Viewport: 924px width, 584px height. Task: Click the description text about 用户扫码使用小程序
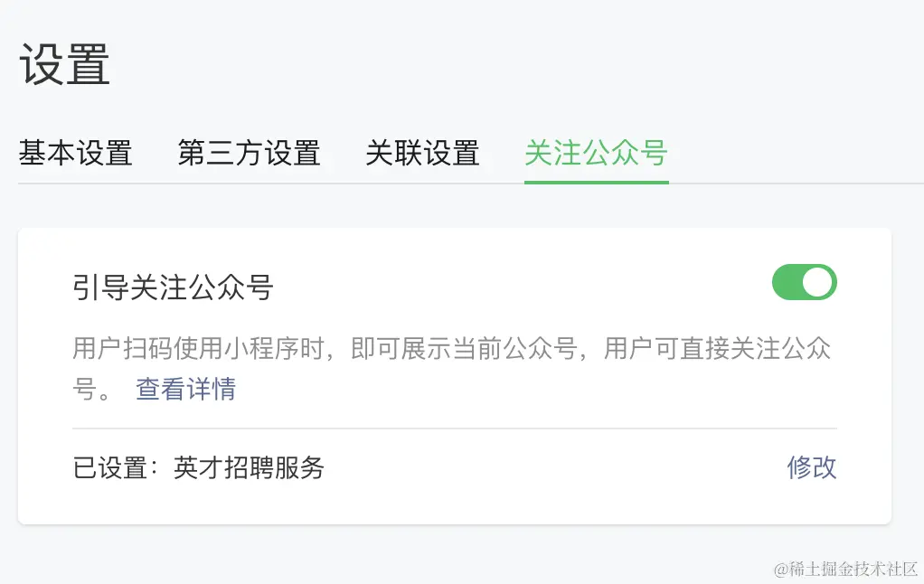click(451, 368)
